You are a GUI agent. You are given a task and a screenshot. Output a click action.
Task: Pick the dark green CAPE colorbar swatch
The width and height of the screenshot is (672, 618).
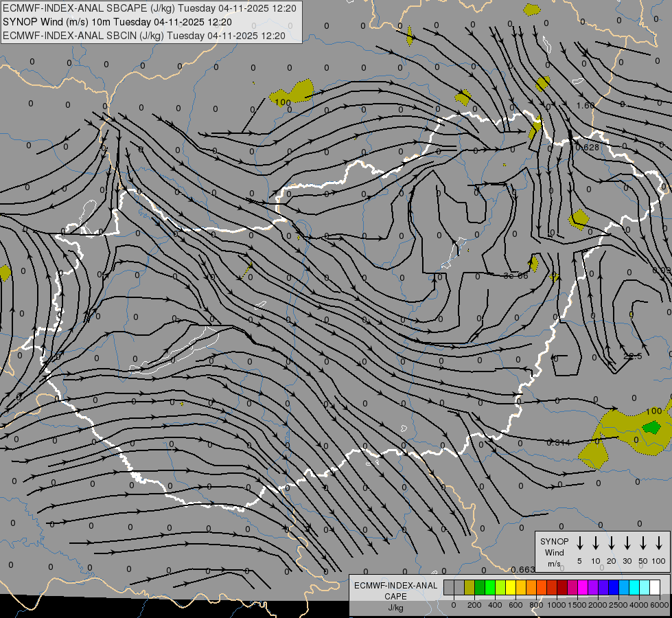pos(480,587)
